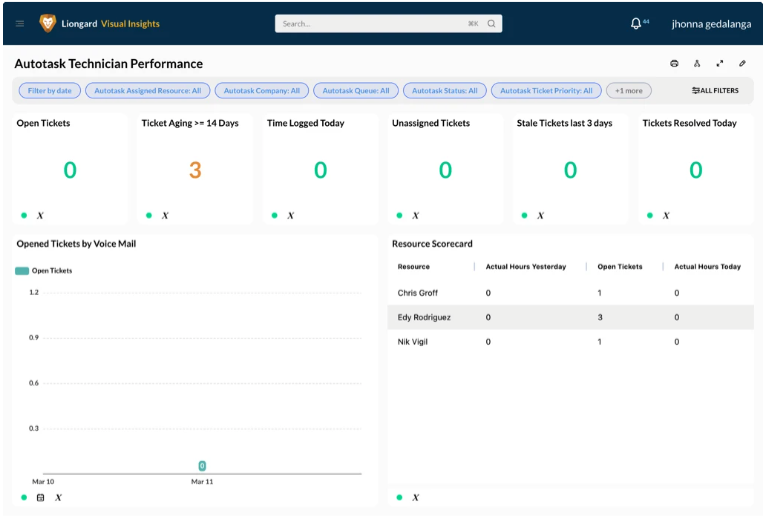Click the All Filters sliders icon
765x530 pixels.
click(696, 90)
